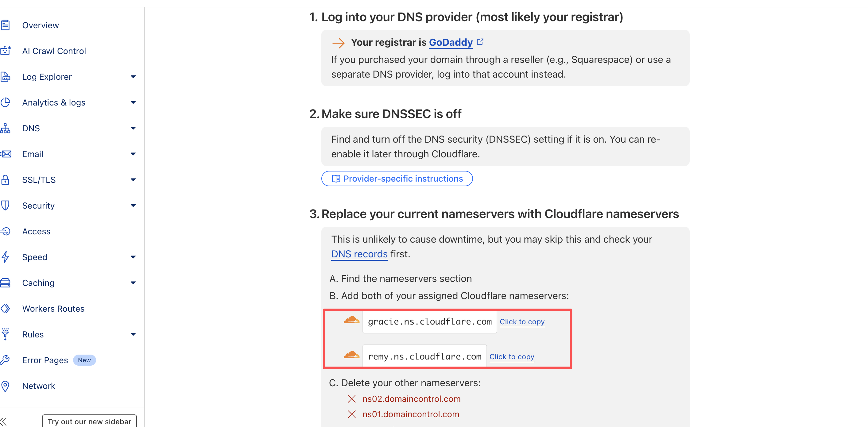Click the AI Crawl Control robot icon

pyautogui.click(x=6, y=51)
